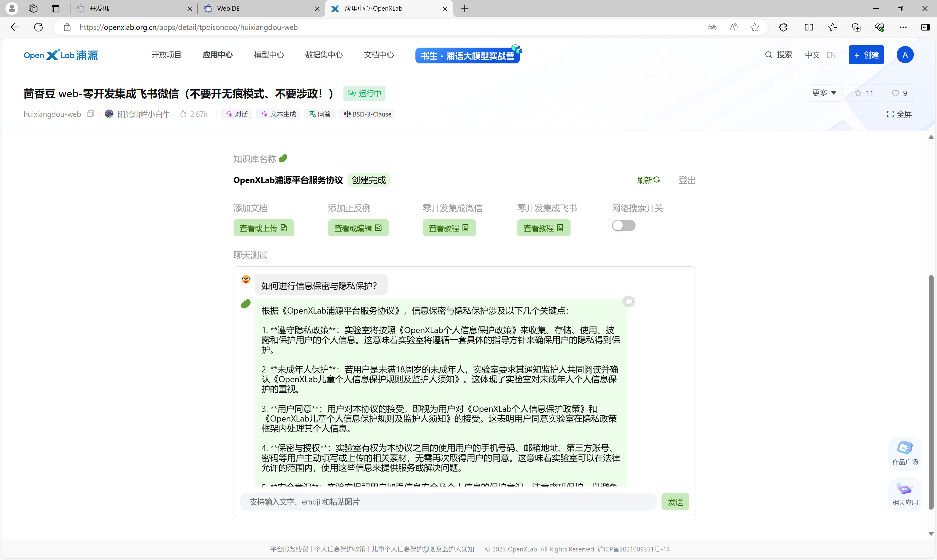Screen dimensions: 937x560
Task: Open 模型中心 nav item
Action: pos(269,55)
